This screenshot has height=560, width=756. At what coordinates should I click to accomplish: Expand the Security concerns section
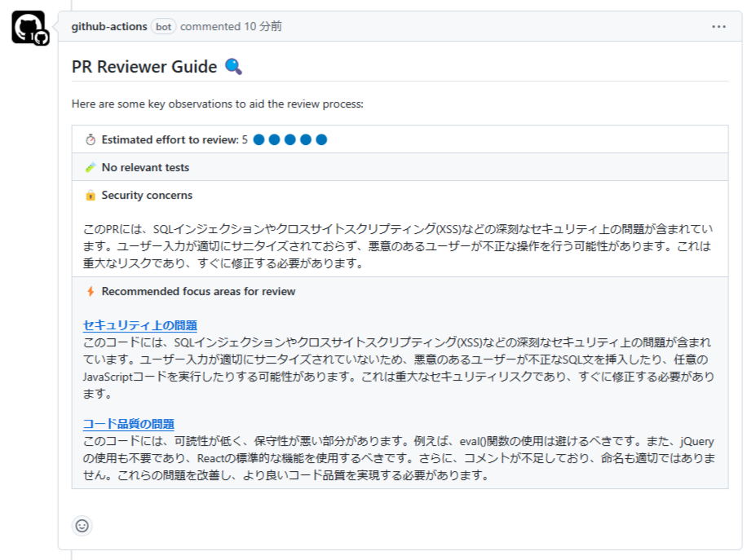[x=147, y=196]
